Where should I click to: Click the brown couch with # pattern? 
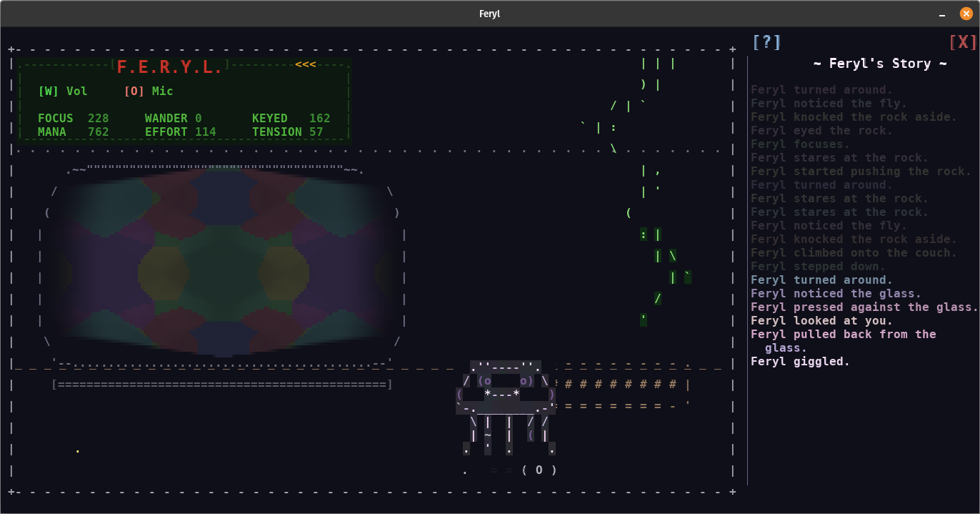coord(623,386)
